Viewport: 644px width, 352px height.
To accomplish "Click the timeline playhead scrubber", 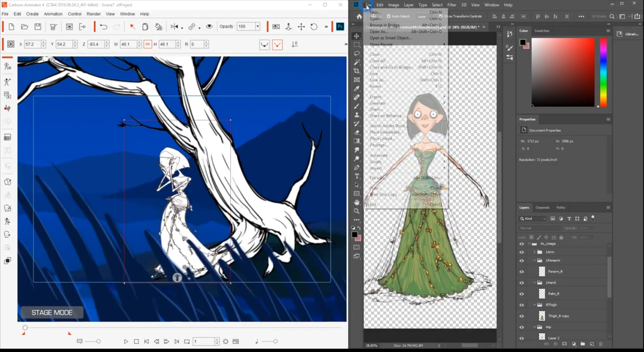I will tap(25, 328).
